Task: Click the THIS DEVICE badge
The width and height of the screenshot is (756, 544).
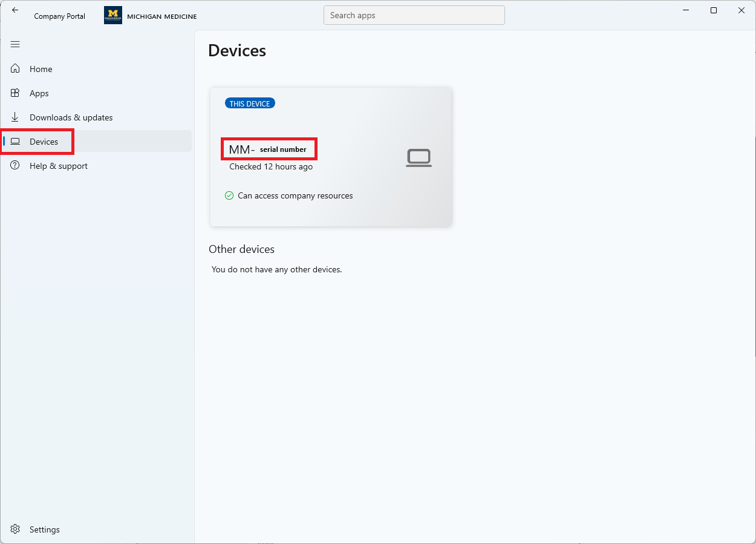Action: (x=250, y=103)
